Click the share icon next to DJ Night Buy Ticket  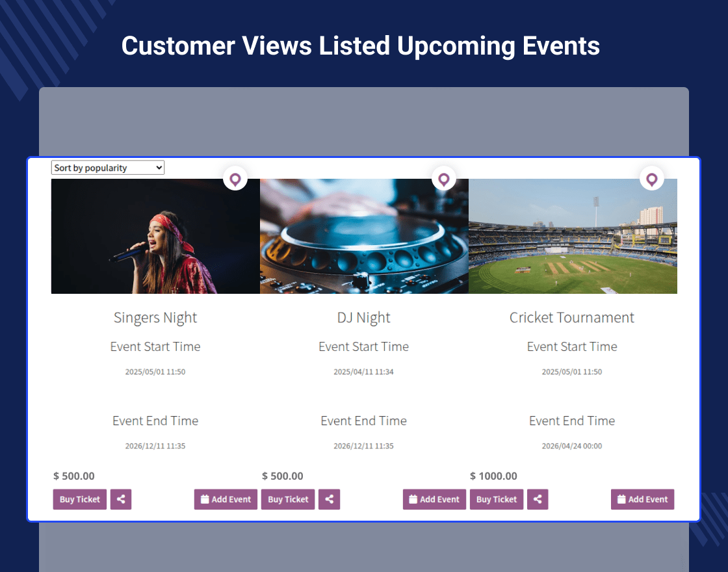[329, 499]
